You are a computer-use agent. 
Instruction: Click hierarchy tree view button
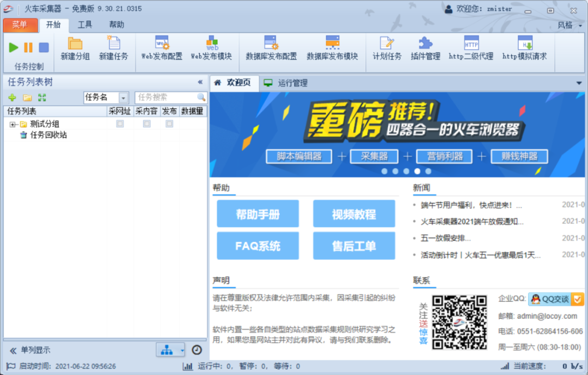167,350
